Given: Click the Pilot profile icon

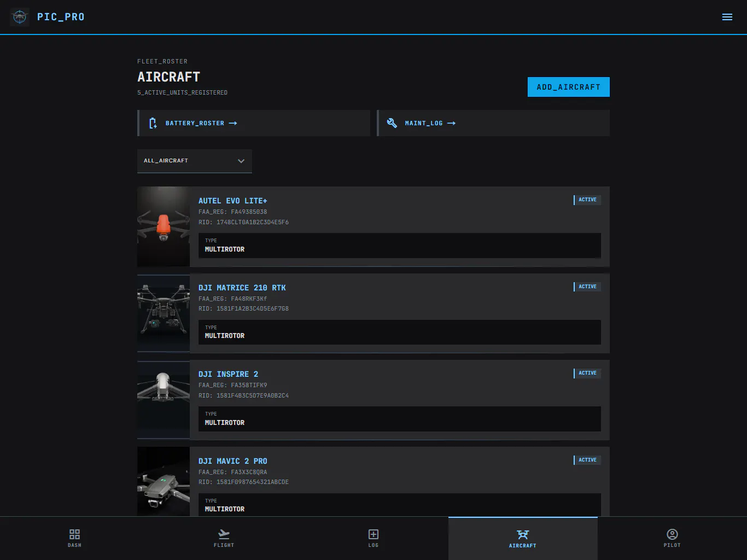Looking at the screenshot, I should point(672,534).
